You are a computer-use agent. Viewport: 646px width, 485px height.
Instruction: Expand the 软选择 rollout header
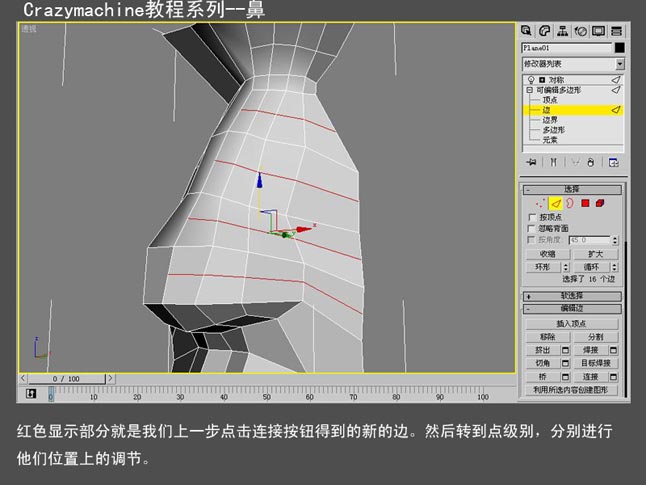pos(572,296)
